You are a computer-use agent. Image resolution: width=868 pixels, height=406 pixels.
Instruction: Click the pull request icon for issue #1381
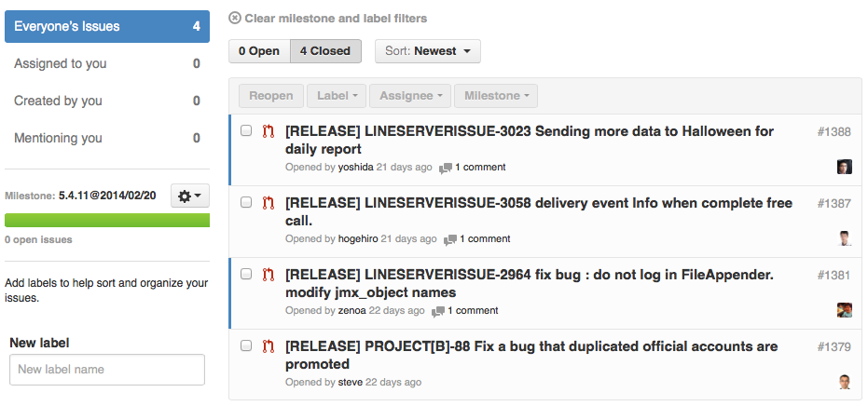coord(269,275)
